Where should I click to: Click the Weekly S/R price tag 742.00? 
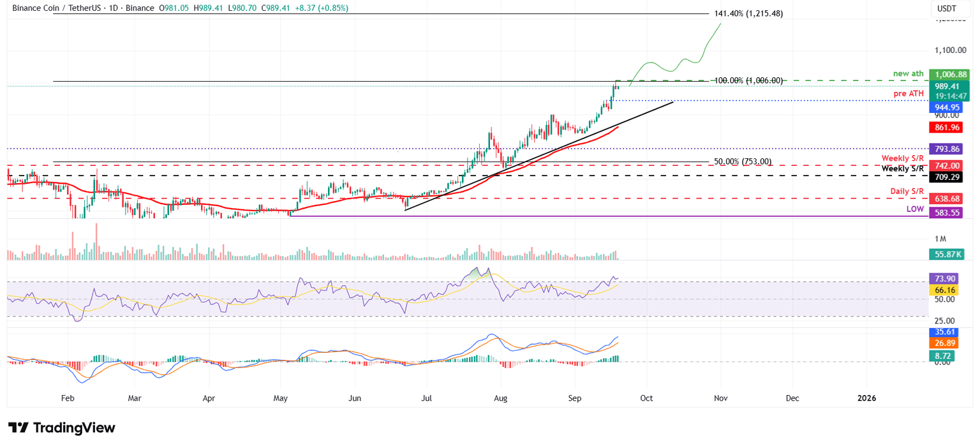(x=947, y=165)
